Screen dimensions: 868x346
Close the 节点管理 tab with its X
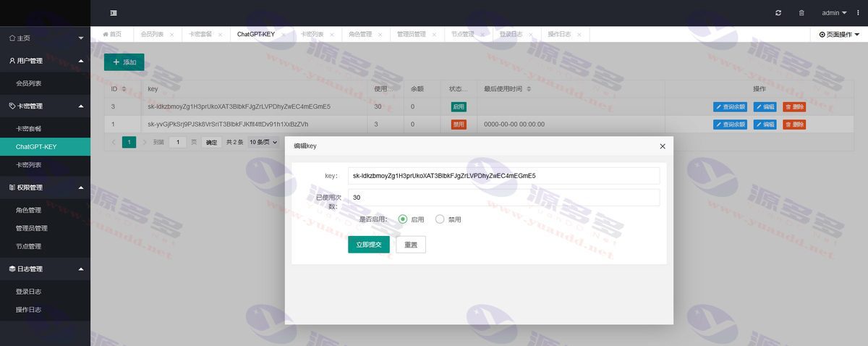[483, 35]
